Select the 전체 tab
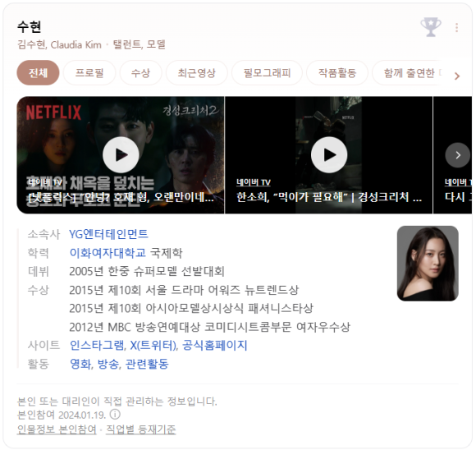 [38, 73]
